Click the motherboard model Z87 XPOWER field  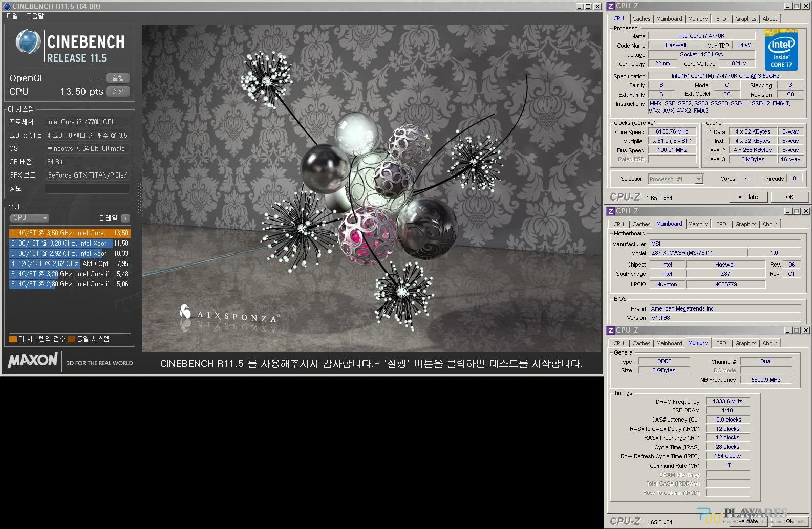point(697,253)
